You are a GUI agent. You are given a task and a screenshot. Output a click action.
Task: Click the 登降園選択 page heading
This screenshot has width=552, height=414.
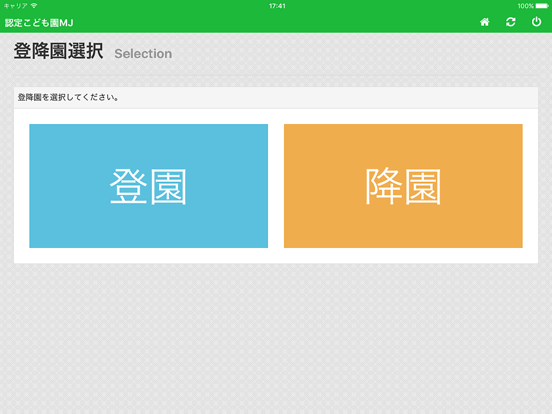click(58, 51)
